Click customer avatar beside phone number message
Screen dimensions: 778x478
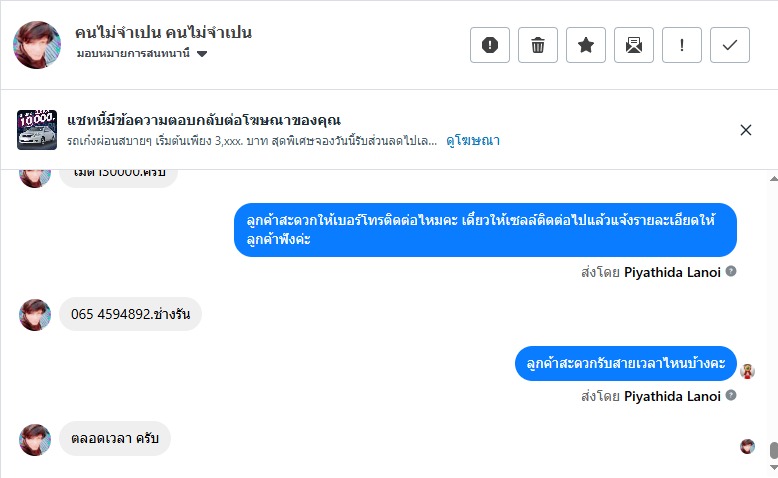pyautogui.click(x=35, y=314)
